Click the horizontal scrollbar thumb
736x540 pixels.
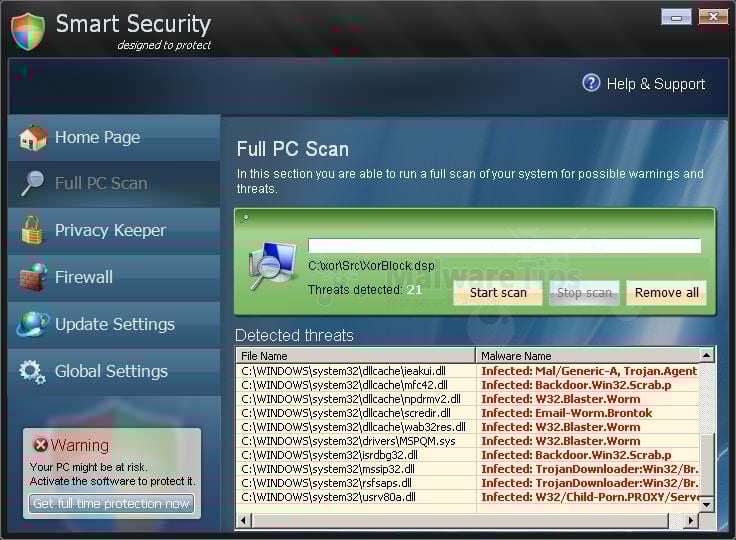click(x=460, y=520)
